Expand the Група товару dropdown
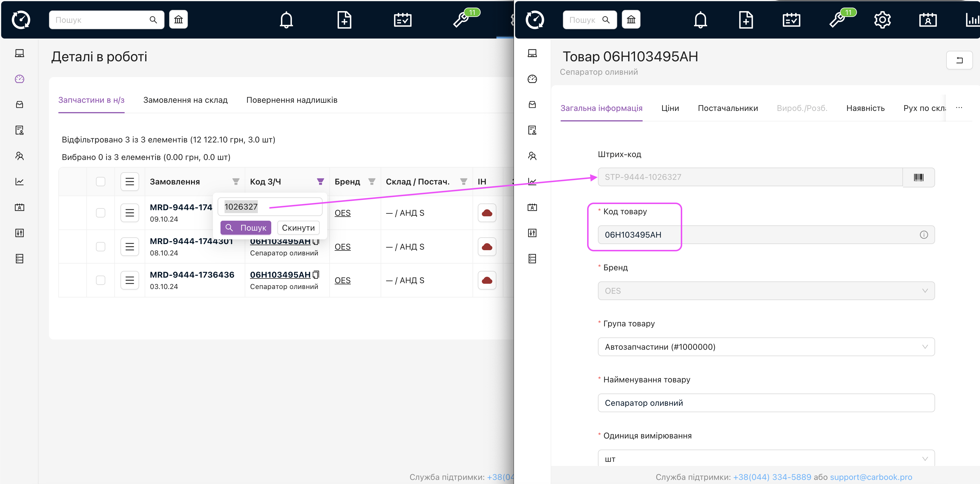The width and height of the screenshot is (980, 484). tap(766, 347)
